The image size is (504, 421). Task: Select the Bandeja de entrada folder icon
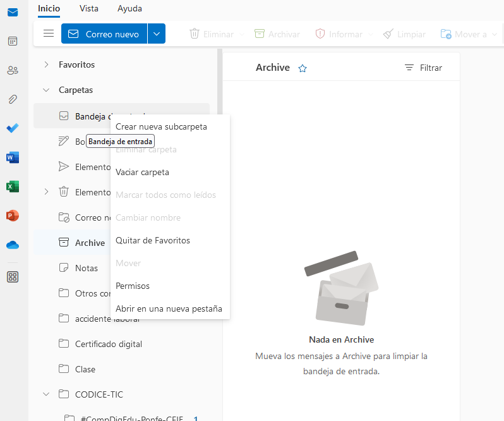pos(64,116)
